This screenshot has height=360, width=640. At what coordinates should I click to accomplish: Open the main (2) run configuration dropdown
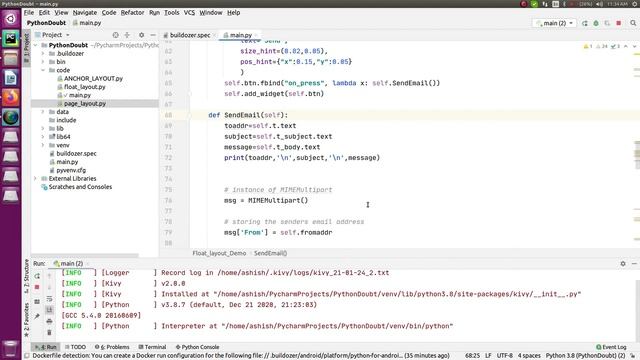pos(554,23)
